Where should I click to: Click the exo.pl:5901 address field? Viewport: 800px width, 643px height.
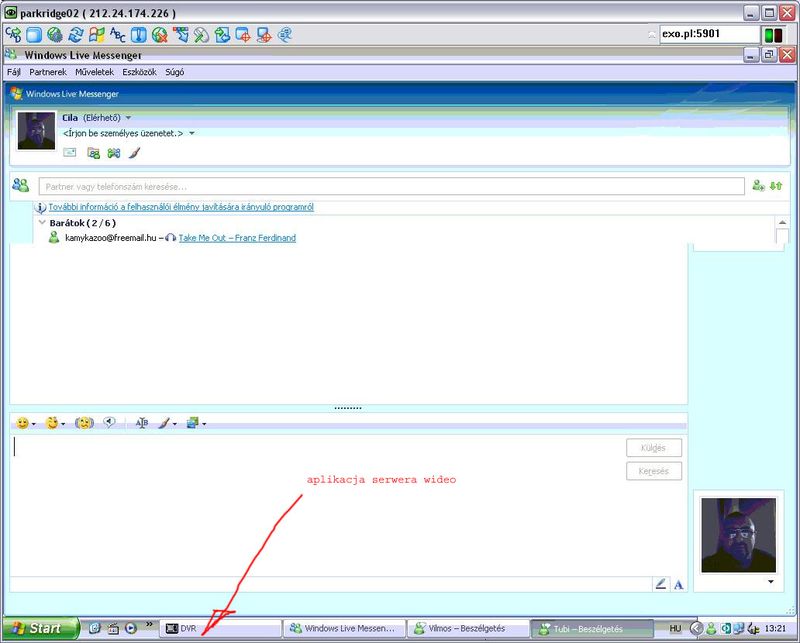click(709, 34)
